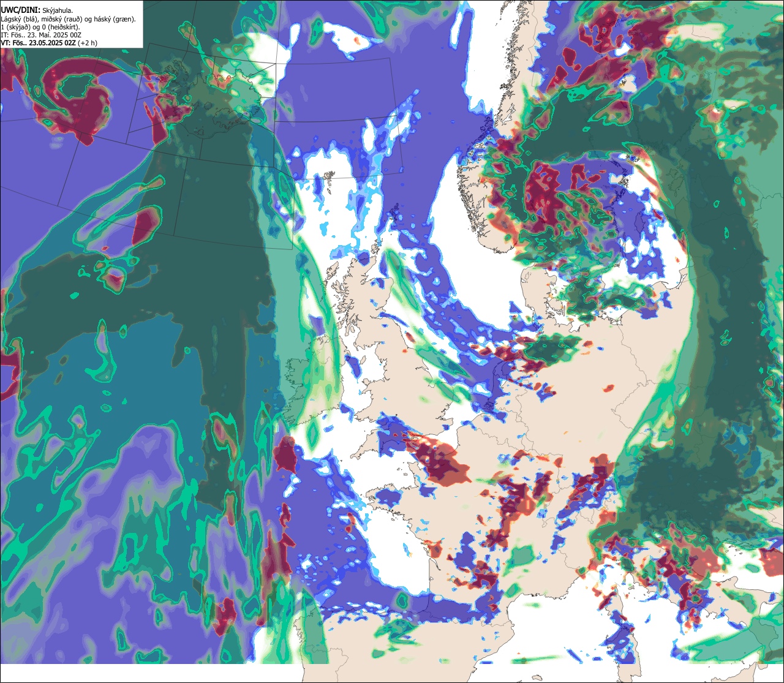Click the 'VT: Fös.. 23.05.2025 02Z (+2 h)' line
Screen dimensions: 784x683
tap(49, 43)
